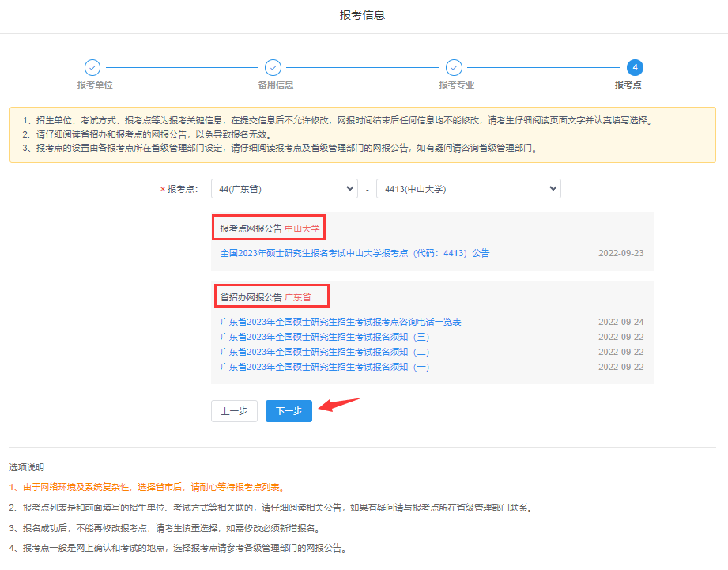This screenshot has width=728, height=570.
Task: Select the 报考单位 step label
Action: pos(94,85)
